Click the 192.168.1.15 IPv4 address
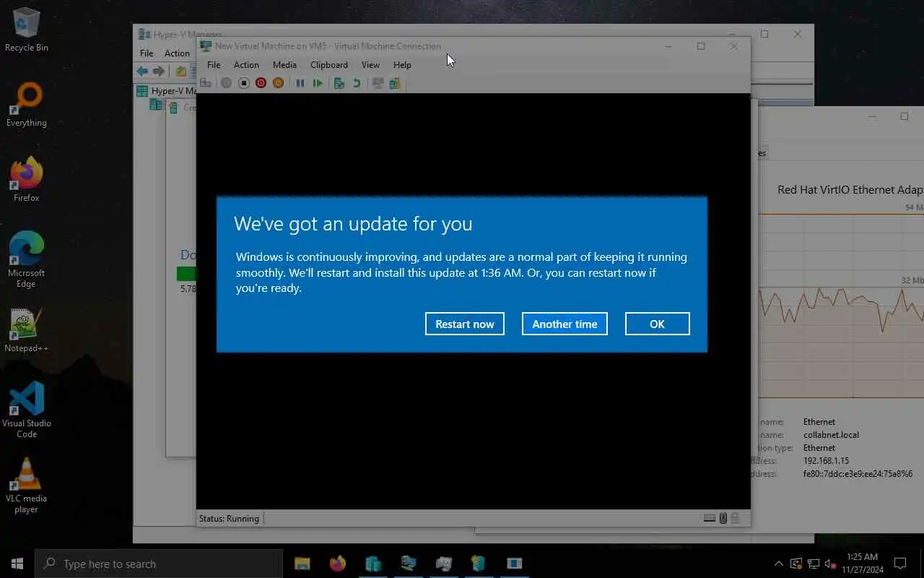The width and height of the screenshot is (924, 578). [826, 461]
